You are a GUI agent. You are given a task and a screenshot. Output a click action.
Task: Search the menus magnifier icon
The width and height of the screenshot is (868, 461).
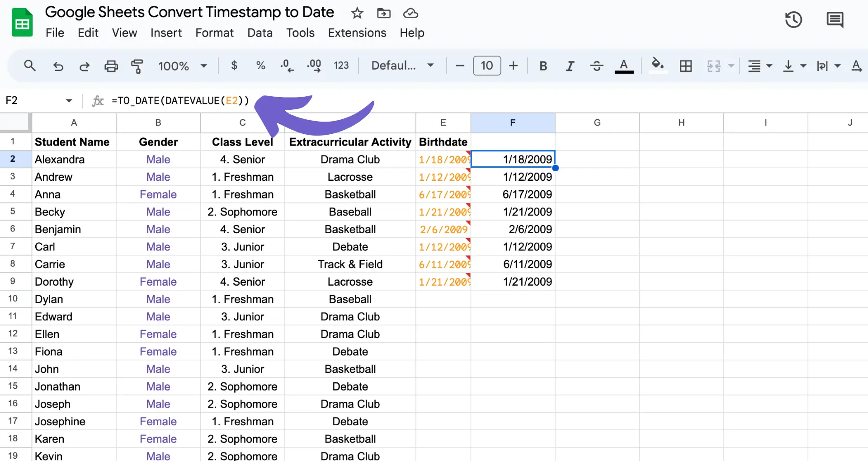tap(30, 66)
